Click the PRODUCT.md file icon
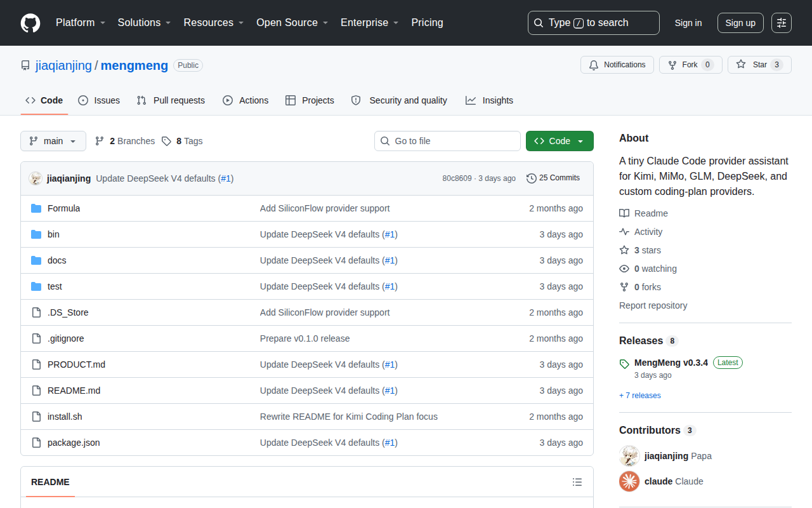 point(36,364)
